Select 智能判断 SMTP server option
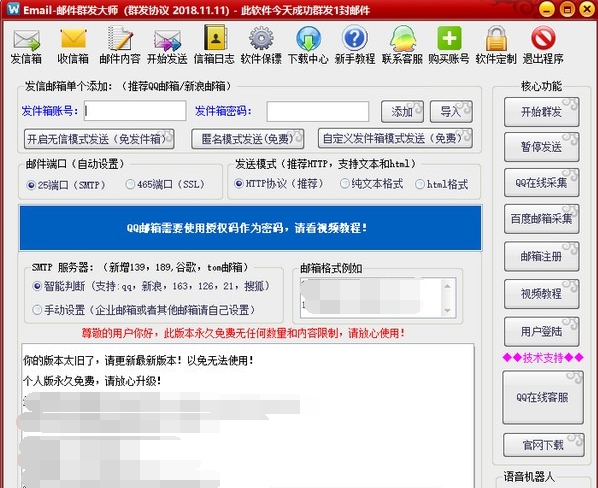The image size is (598, 488). 151,286
